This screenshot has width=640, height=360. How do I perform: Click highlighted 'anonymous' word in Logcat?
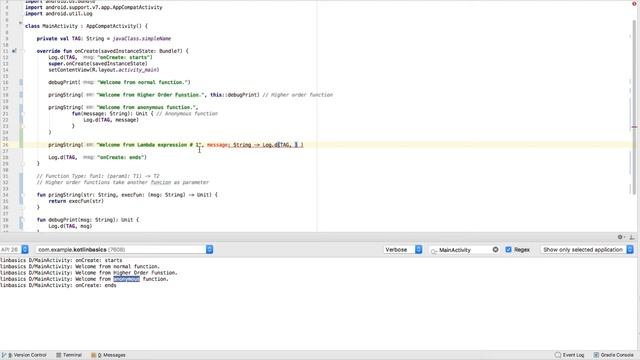pyautogui.click(x=127, y=279)
